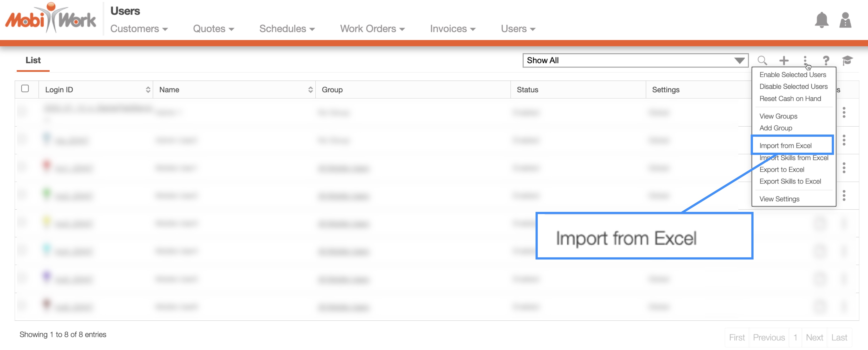Click the notification bell icon

pos(821,20)
